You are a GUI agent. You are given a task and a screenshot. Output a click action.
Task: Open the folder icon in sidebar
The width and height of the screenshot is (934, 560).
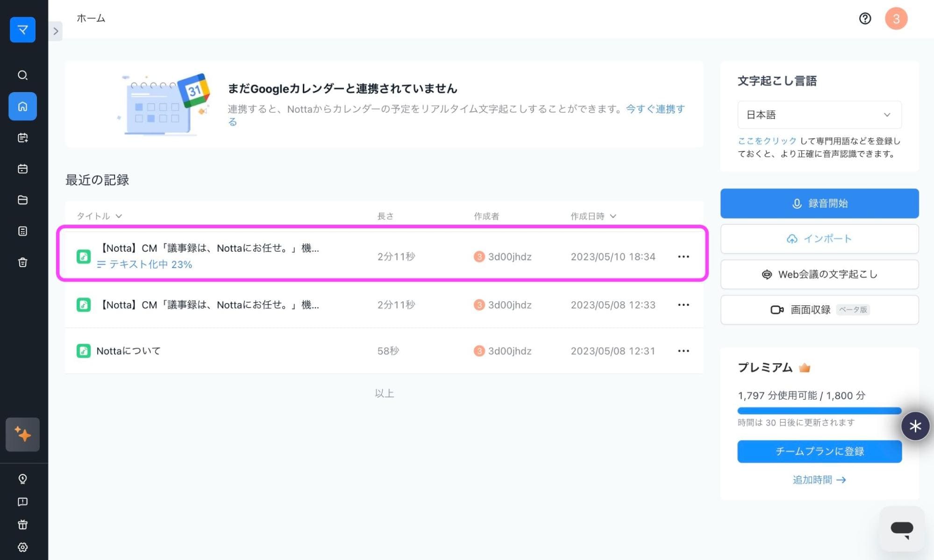pyautogui.click(x=22, y=200)
